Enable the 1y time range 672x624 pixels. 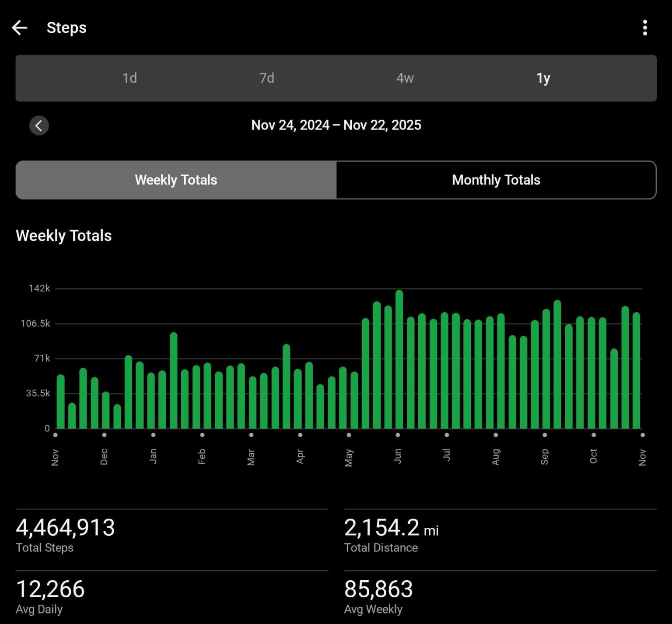pos(544,78)
